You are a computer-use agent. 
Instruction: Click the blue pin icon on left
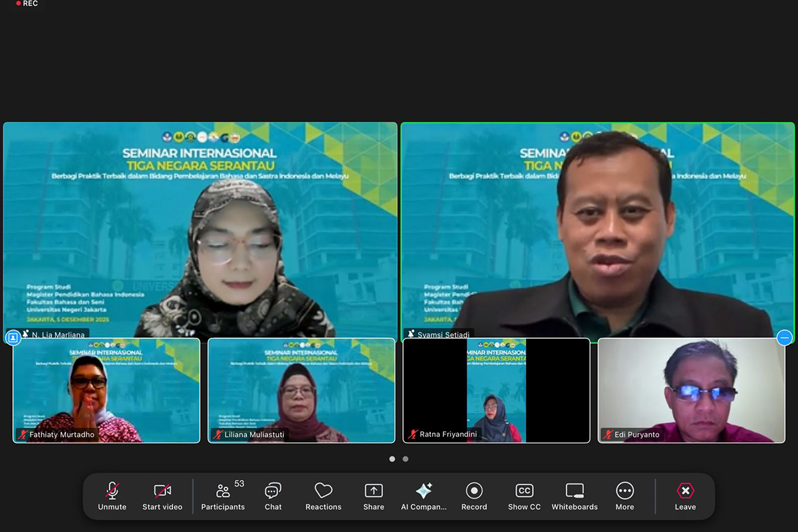[13, 338]
